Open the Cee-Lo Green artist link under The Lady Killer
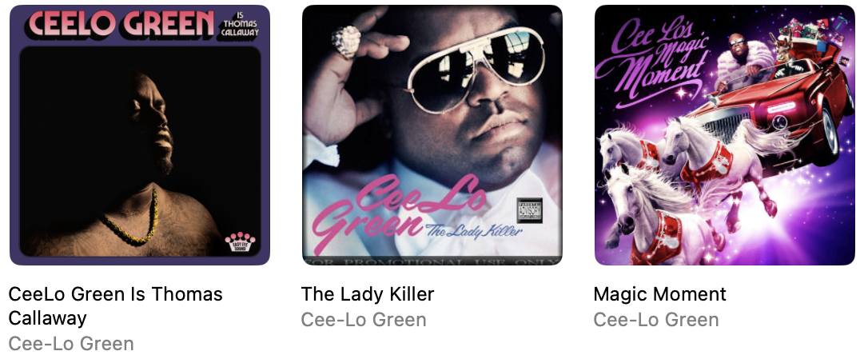The height and width of the screenshot is (363, 868). point(364,320)
